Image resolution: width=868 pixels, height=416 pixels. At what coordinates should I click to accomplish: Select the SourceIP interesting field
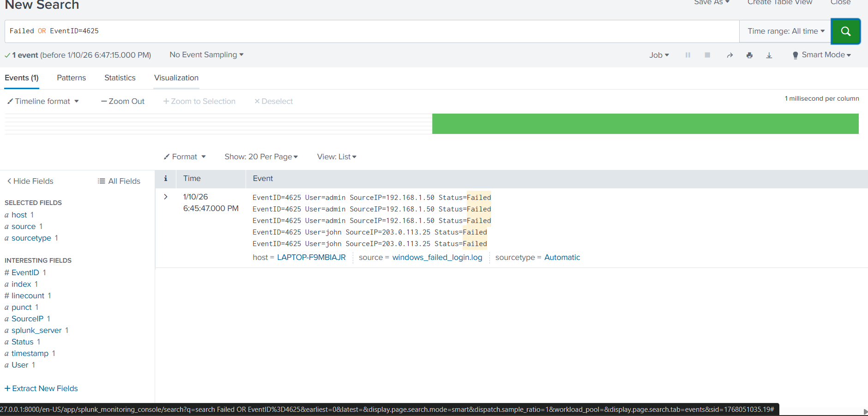(27, 319)
